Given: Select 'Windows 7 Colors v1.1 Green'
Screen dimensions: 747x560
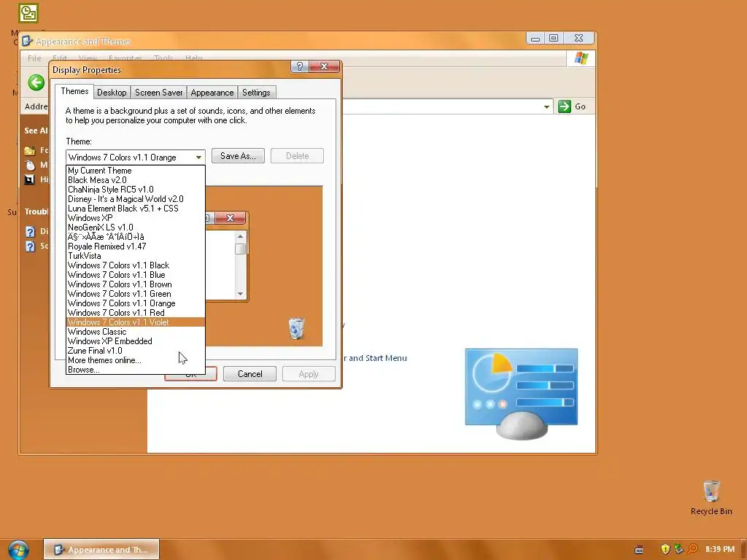Looking at the screenshot, I should click(135, 294).
